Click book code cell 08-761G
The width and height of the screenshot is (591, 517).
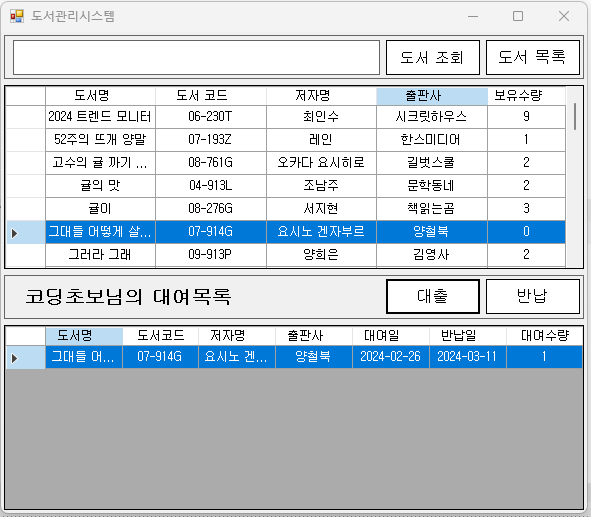(x=211, y=163)
